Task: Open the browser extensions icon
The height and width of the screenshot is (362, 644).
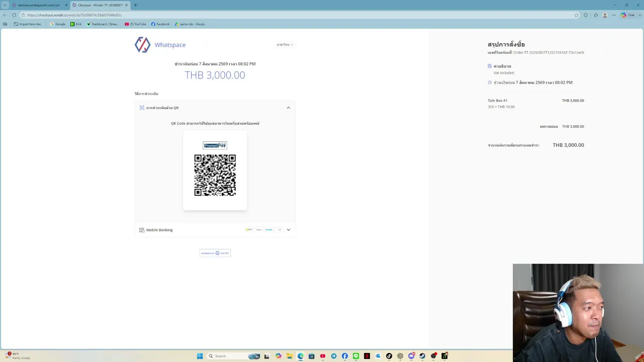Action: (586, 15)
